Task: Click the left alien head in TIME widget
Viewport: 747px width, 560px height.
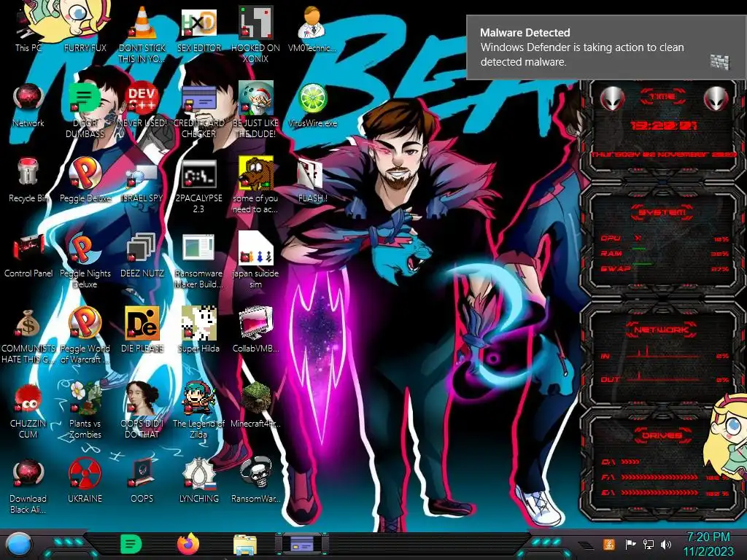Action: click(x=612, y=99)
